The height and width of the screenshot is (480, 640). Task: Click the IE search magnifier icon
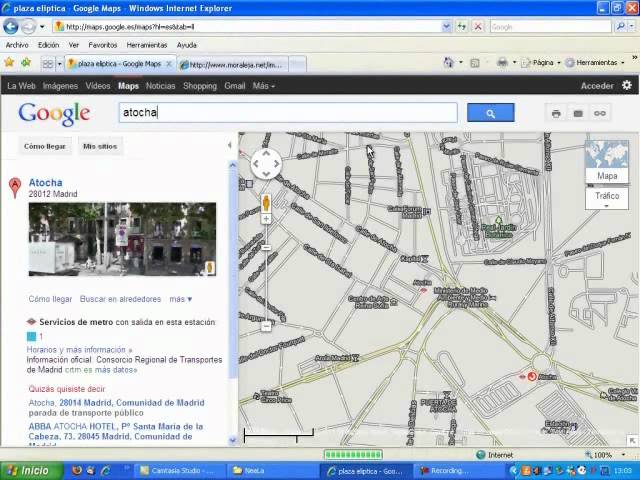(620, 27)
